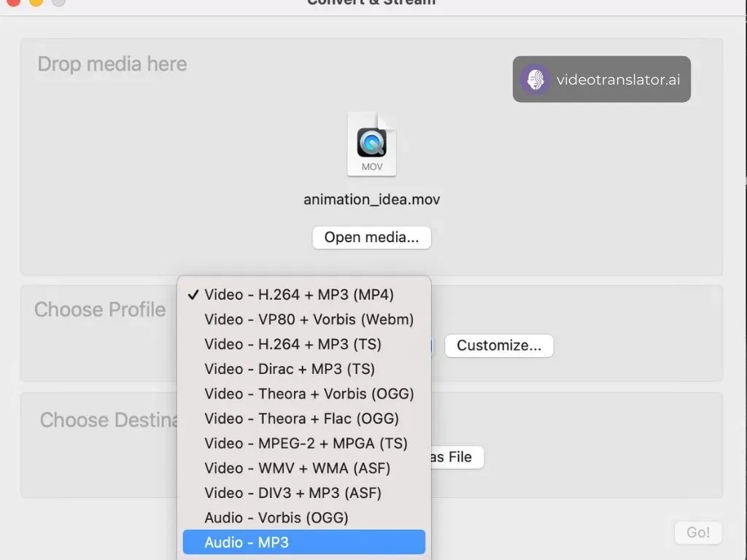Select Video - H.264 + MP3 (MP4) profile
The height and width of the screenshot is (560, 747).
click(304, 295)
